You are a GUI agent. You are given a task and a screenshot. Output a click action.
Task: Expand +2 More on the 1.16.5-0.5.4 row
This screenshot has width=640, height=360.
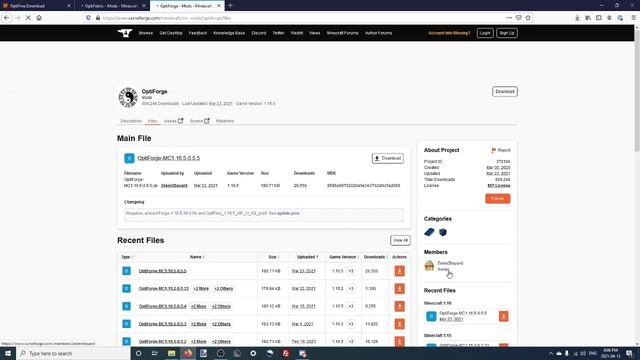198,306
